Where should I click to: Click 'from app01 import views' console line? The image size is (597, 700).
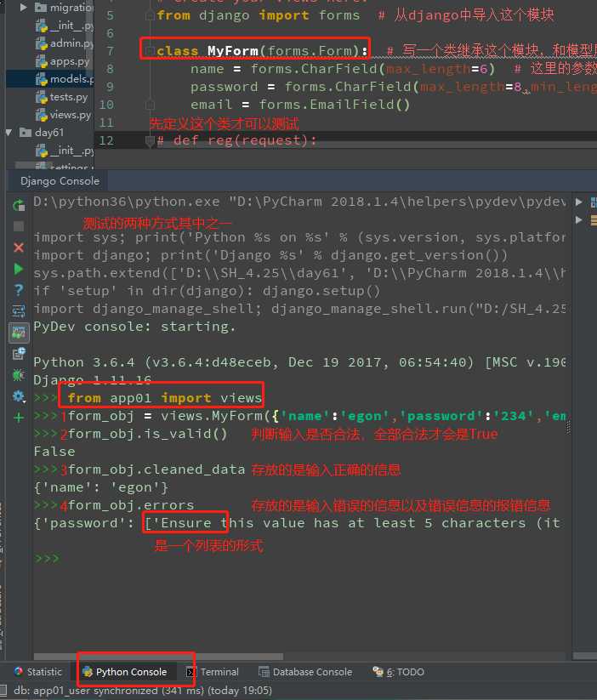(164, 398)
